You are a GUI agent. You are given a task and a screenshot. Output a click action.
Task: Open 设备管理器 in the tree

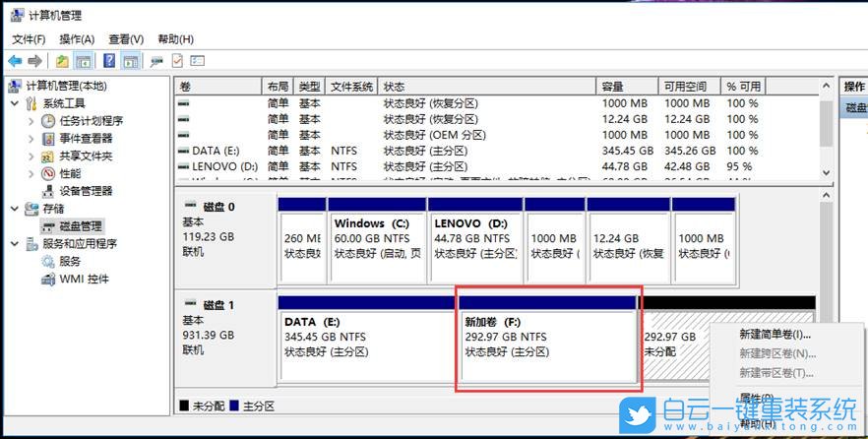[86, 191]
